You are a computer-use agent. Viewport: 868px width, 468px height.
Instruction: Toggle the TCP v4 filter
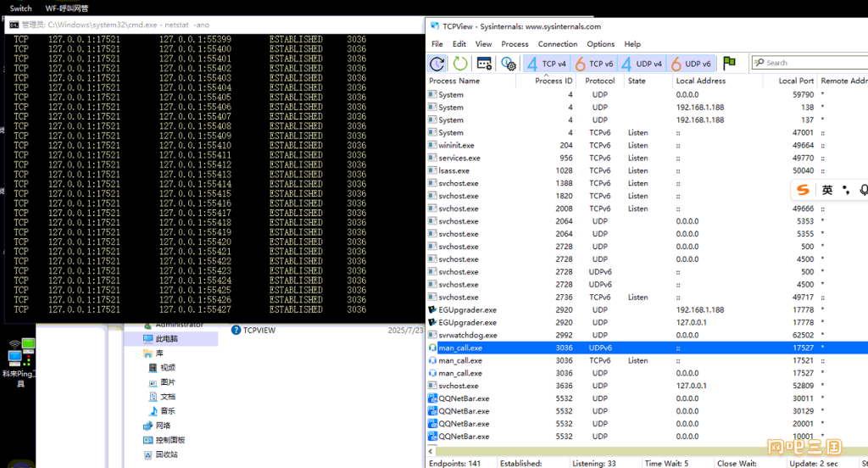tap(547, 64)
